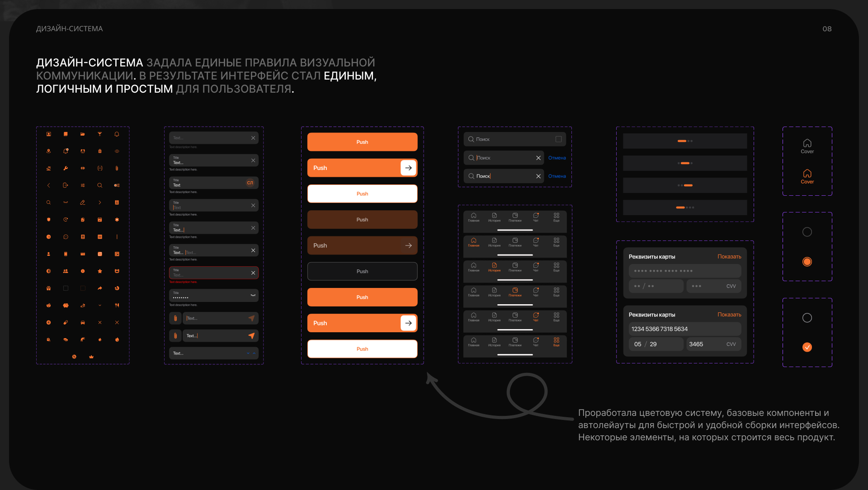Click the right chevron icon in the icon grid
The height and width of the screenshot is (490, 868).
tap(100, 203)
